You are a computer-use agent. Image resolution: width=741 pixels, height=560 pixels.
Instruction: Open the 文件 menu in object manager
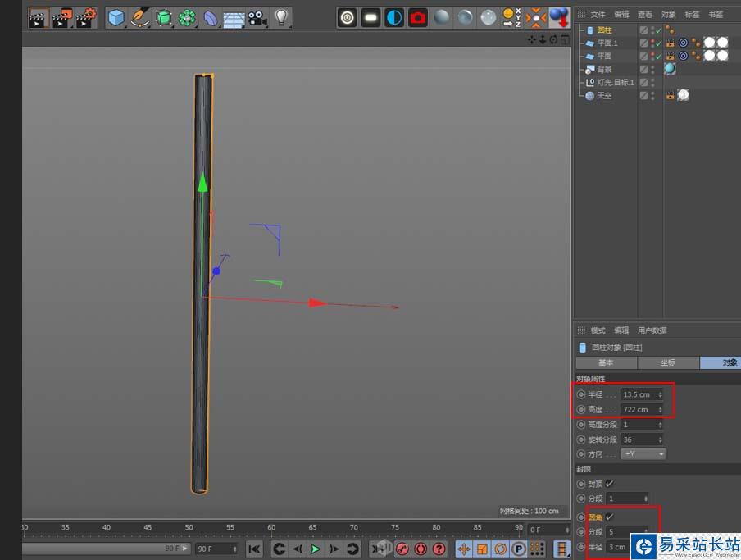pos(598,15)
